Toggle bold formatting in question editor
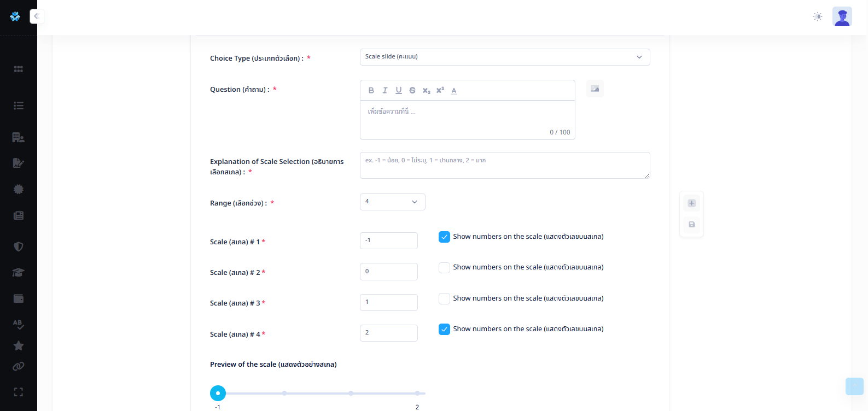This screenshot has height=411, width=868. pos(371,90)
